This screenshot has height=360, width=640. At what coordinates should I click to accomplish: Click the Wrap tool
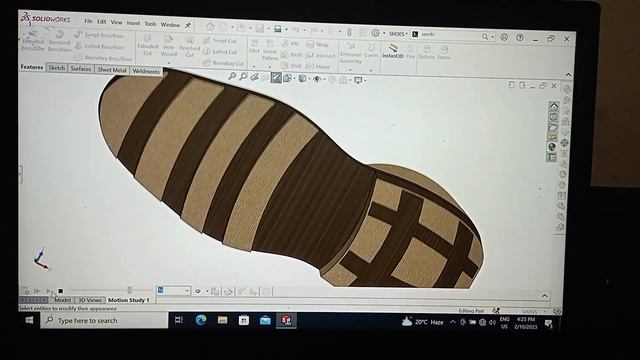point(318,44)
